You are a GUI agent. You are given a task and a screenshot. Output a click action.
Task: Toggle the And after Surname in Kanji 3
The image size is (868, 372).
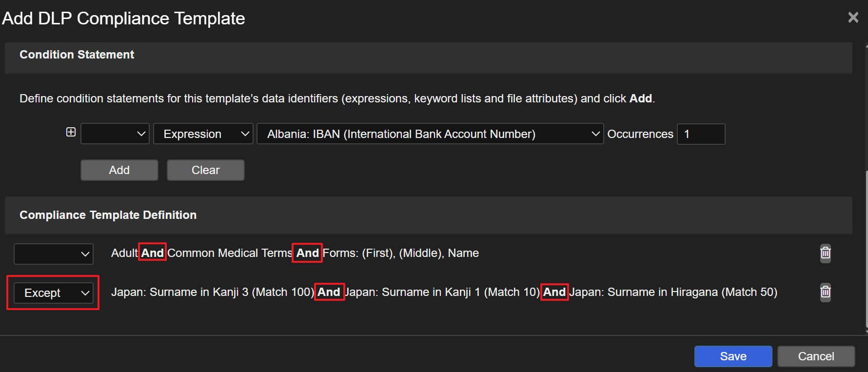click(329, 292)
